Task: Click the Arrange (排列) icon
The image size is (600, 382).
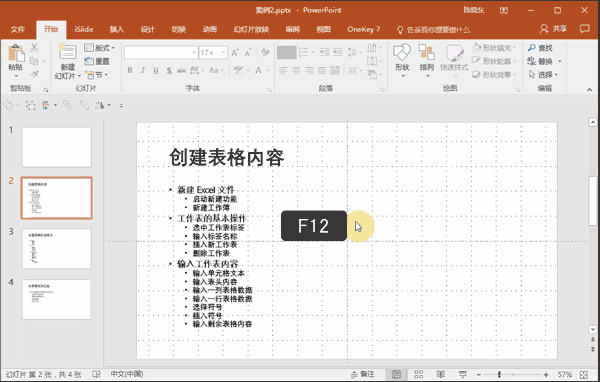Action: (x=426, y=52)
